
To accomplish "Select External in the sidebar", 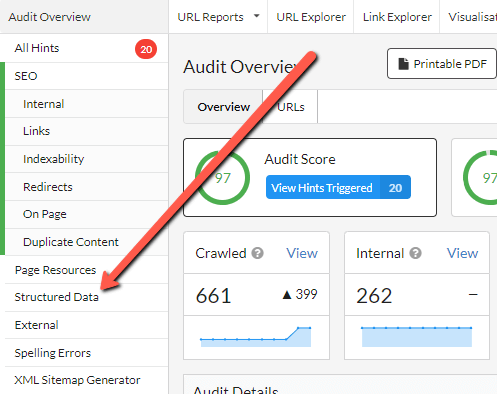I will pos(37,325).
